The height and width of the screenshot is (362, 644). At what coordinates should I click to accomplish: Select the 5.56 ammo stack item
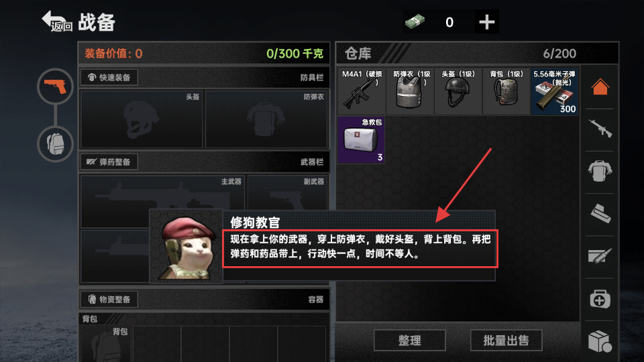click(555, 92)
